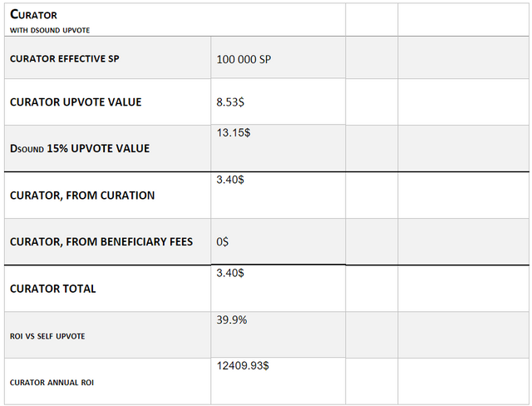Select the "ROI vs self upvote" label
Image resolution: width=532 pixels, height=406 pixels.
[47, 336]
